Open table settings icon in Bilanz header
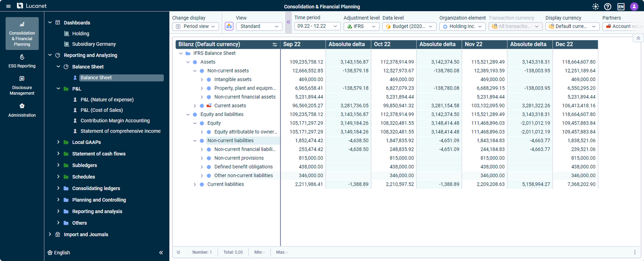Screen dimensions: 644x261 [x=275, y=44]
